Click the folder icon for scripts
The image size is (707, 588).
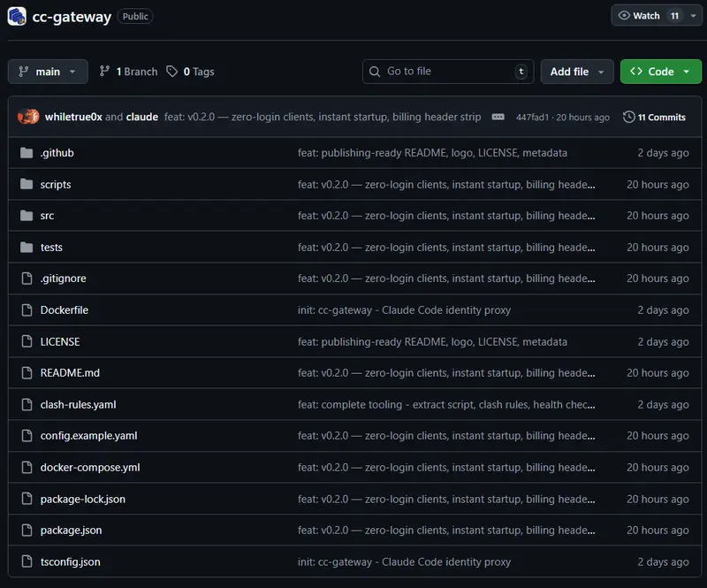27,184
